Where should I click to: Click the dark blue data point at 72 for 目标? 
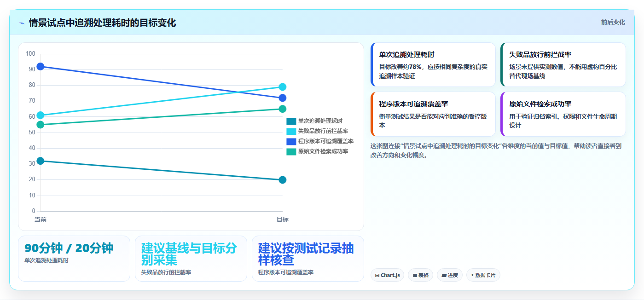pyautogui.click(x=283, y=98)
